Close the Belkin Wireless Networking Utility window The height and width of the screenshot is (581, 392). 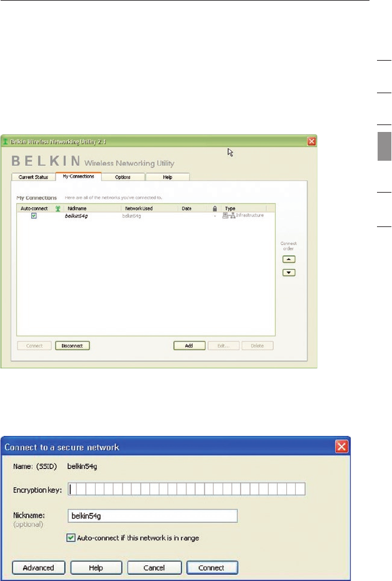(x=311, y=141)
